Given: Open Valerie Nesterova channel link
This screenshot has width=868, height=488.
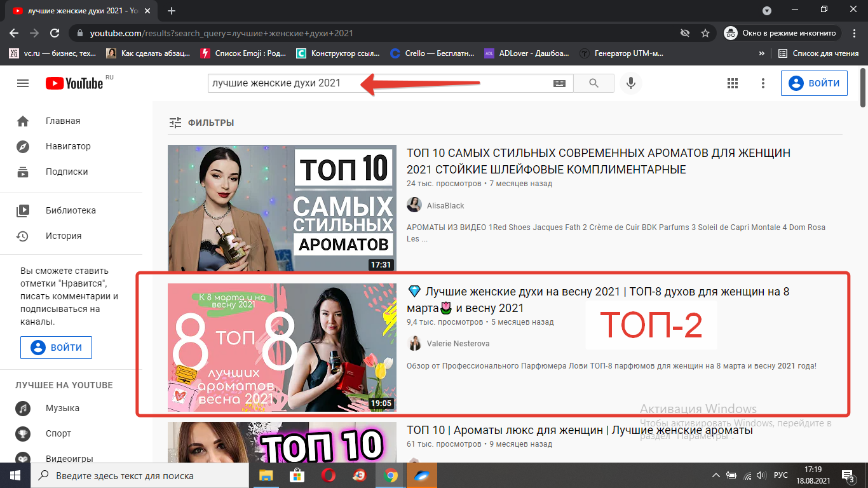Looking at the screenshot, I should click(x=458, y=344).
